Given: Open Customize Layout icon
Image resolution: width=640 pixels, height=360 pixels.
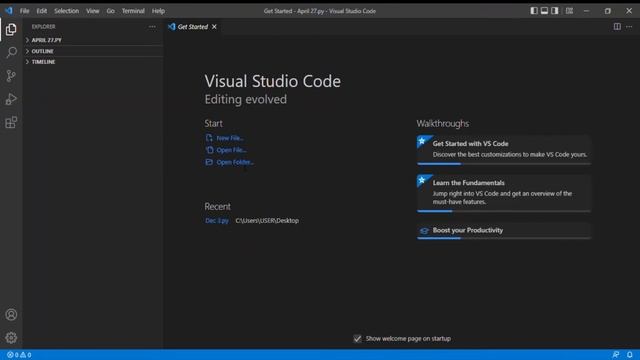Looking at the screenshot, I should pos(569,11).
